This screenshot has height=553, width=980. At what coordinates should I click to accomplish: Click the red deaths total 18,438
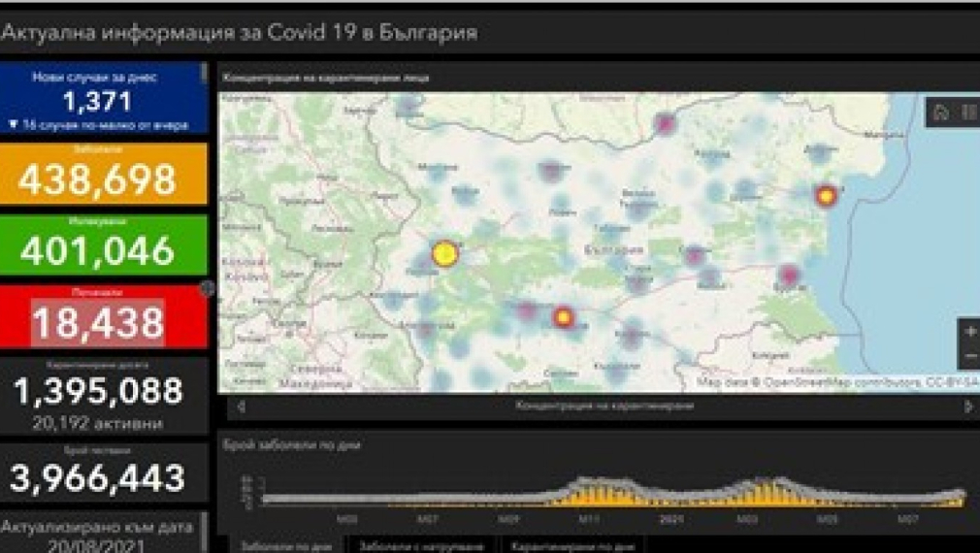[x=98, y=323]
